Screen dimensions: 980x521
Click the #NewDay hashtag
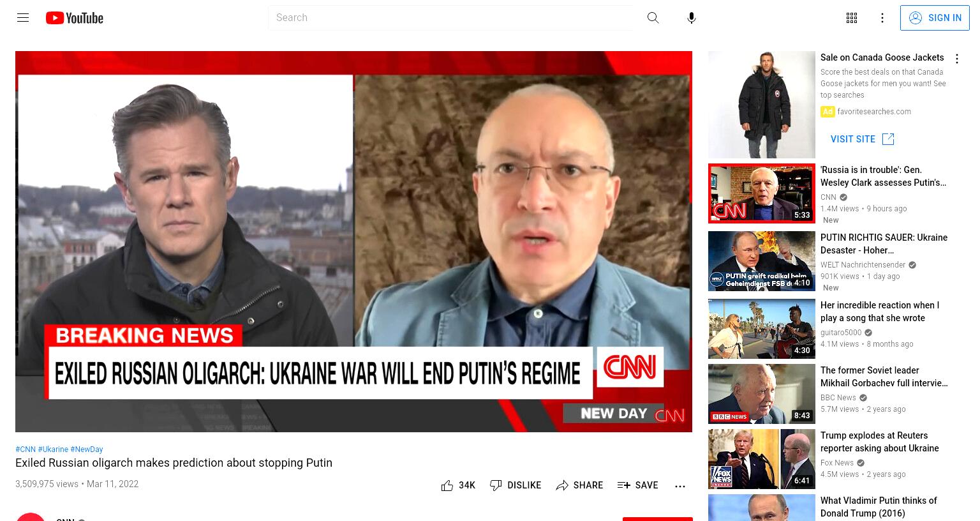[x=86, y=449]
